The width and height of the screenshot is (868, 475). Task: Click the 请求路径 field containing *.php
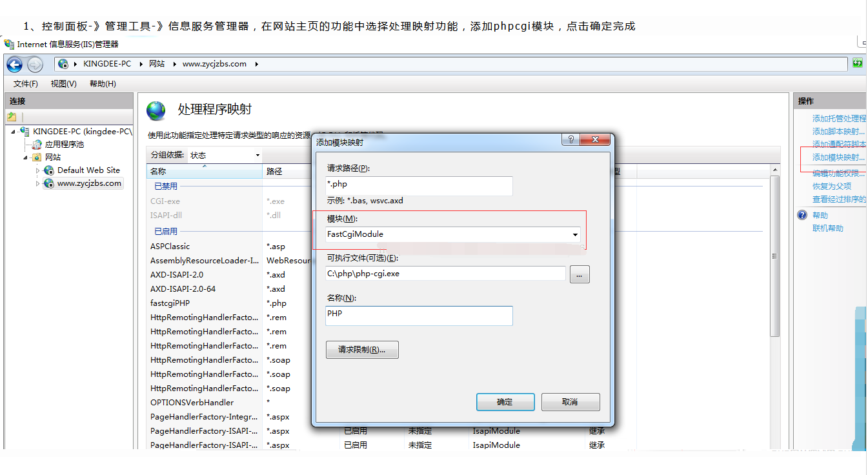click(x=419, y=185)
